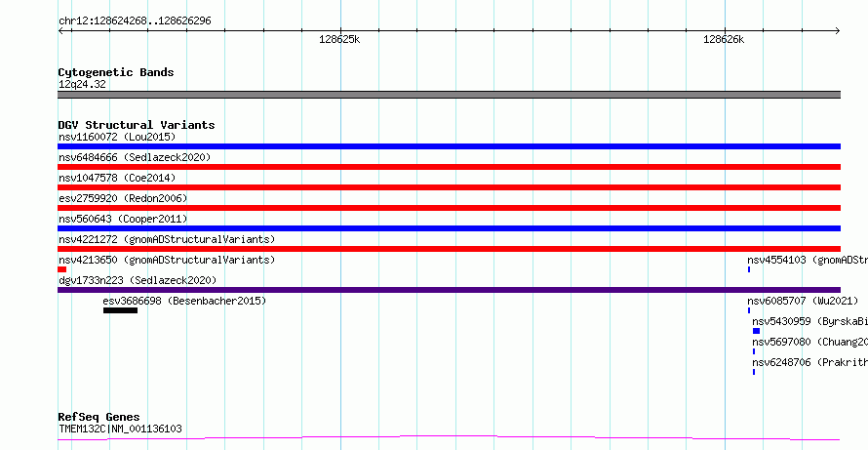
Task: Click the red bar for esv2759920
Action: coord(449,208)
